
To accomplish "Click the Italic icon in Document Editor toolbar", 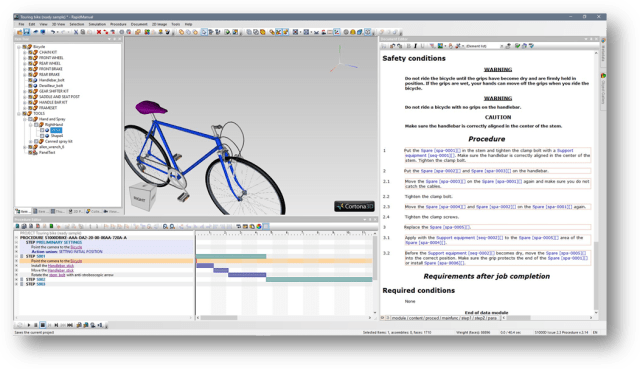I will [416, 46].
